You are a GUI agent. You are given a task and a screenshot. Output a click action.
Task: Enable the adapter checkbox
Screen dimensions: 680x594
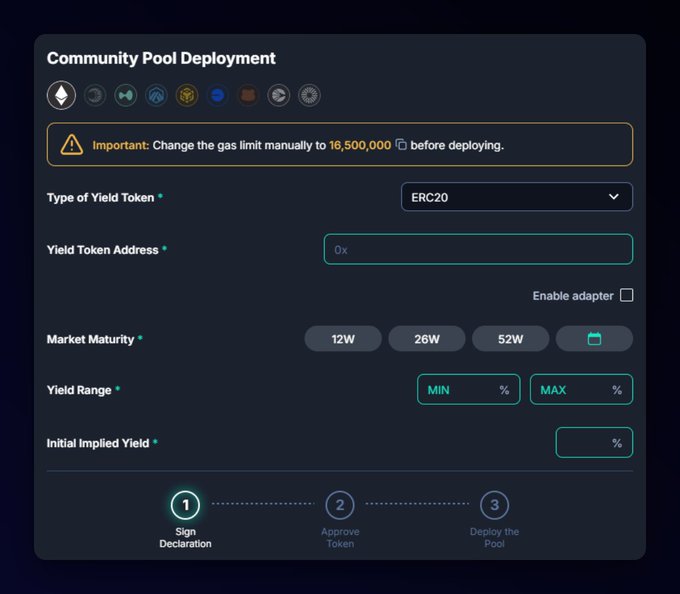pyautogui.click(x=626, y=295)
